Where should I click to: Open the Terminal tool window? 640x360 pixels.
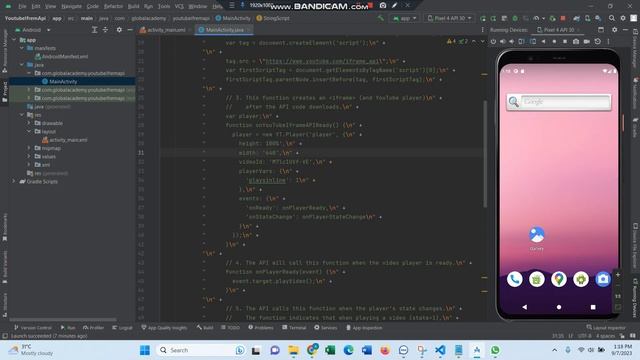pos(294,328)
